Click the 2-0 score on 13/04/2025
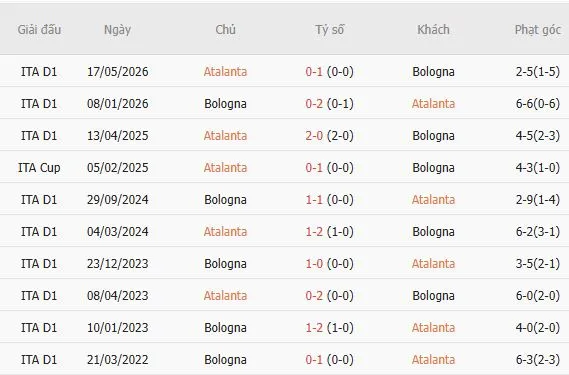The height and width of the screenshot is (375, 569). coord(314,135)
